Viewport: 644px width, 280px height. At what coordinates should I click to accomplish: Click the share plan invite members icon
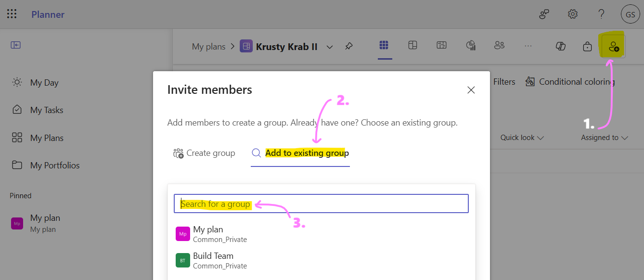click(613, 46)
